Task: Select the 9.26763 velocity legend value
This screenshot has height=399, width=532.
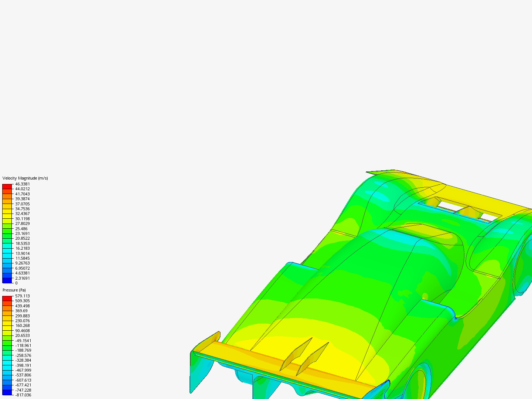Action: coord(23,263)
